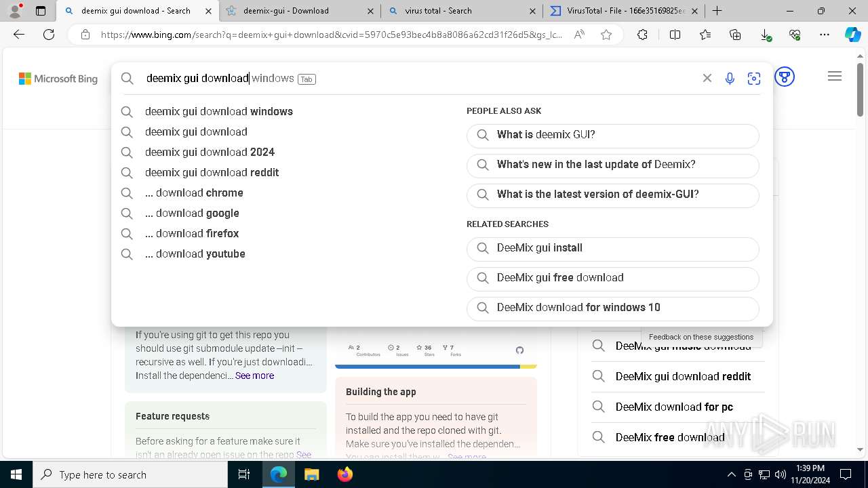Image resolution: width=868 pixels, height=488 pixels.
Task: Open Microsoft Rewards medal icon
Action: pos(785,77)
